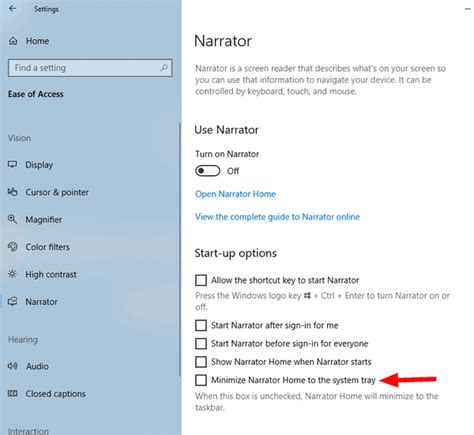Check Start Narrator after sign-in for me
This screenshot has height=435, width=474.
[x=201, y=325]
